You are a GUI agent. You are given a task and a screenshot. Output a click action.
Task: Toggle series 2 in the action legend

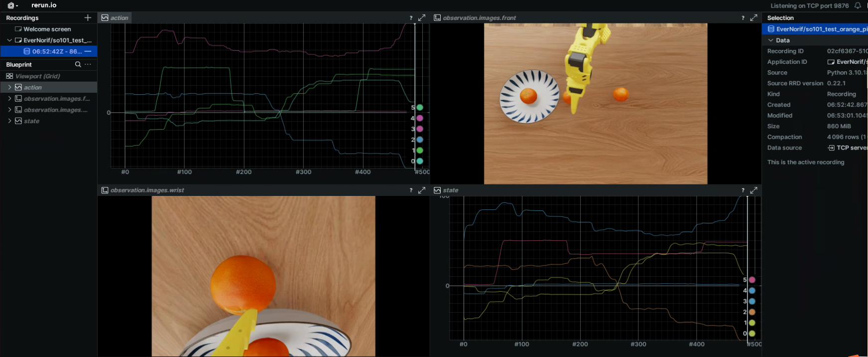click(420, 140)
